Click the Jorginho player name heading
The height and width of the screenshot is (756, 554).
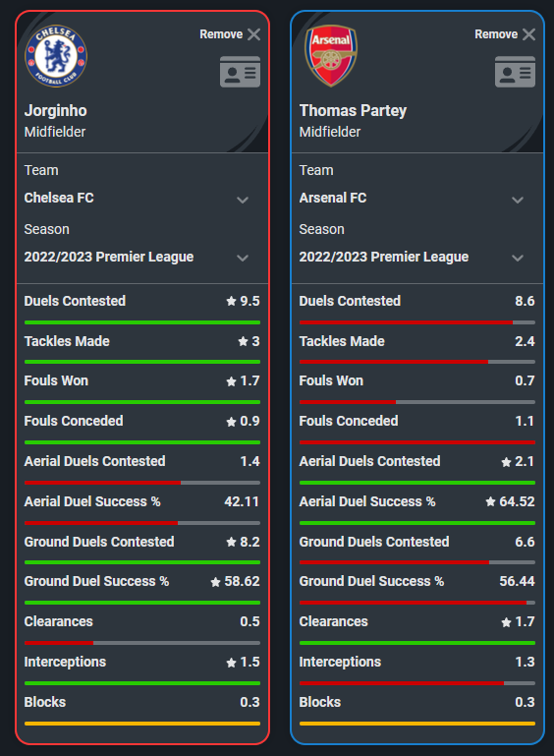pyautogui.click(x=56, y=111)
